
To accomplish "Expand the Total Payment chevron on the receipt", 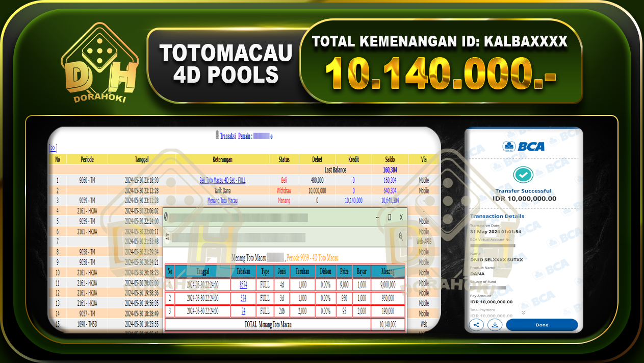I will (524, 312).
